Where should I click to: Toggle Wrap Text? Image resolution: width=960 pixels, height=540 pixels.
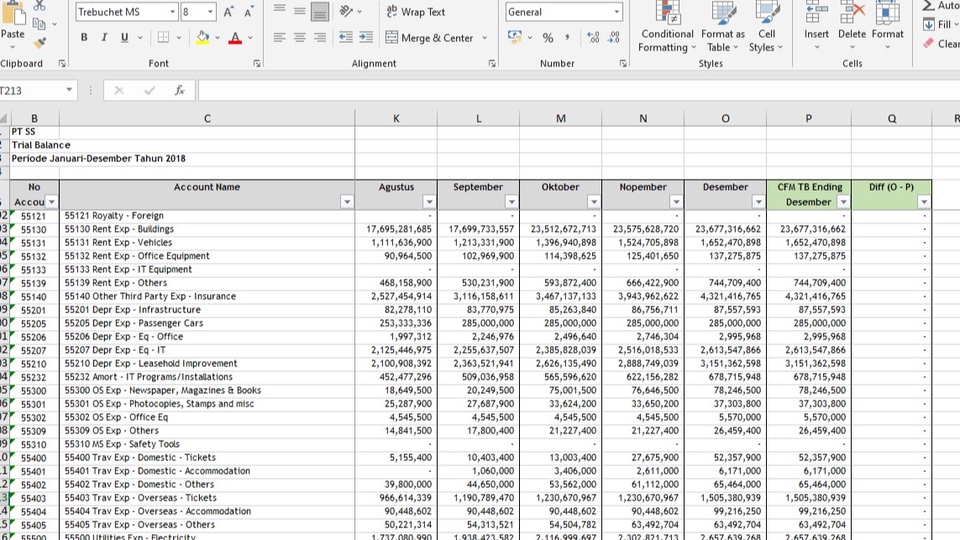(x=416, y=12)
